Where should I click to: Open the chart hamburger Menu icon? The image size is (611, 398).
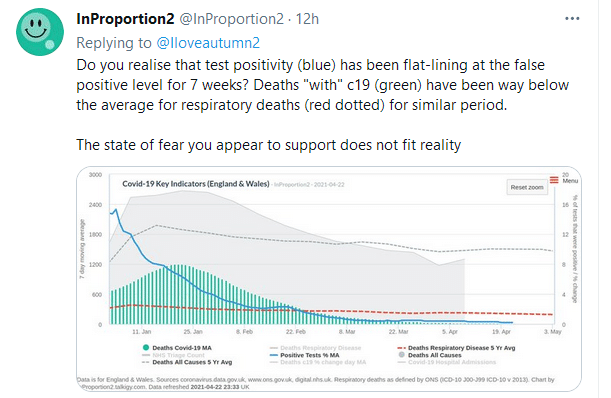tap(554, 180)
